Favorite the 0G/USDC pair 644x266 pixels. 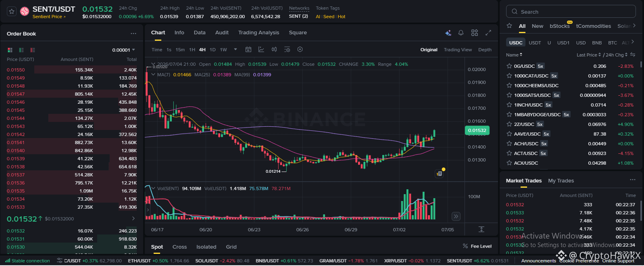[509, 66]
